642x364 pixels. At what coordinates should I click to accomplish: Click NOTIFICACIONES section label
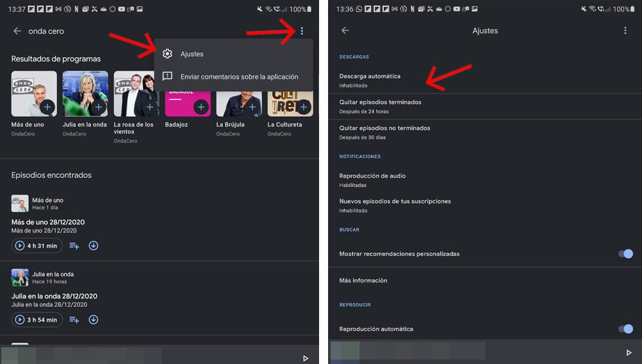(360, 157)
